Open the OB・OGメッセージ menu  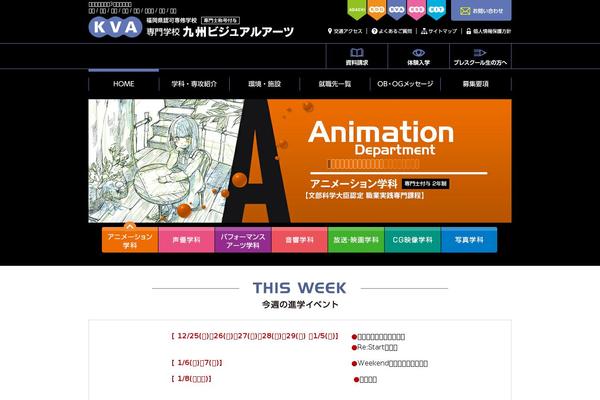405,84
